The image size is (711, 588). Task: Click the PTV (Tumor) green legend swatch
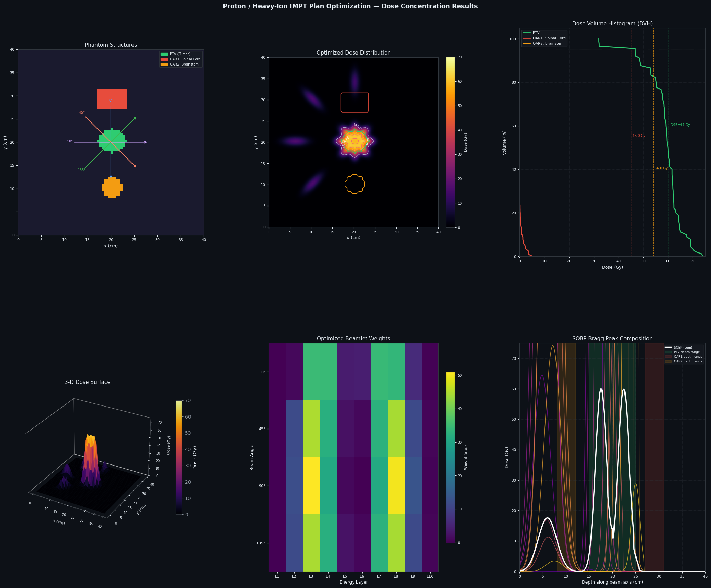164,54
